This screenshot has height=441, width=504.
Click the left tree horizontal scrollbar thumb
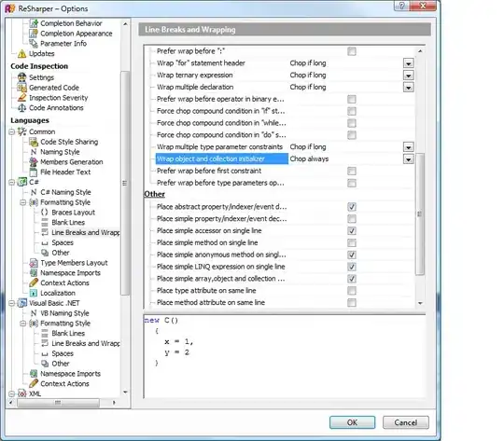click(x=58, y=403)
